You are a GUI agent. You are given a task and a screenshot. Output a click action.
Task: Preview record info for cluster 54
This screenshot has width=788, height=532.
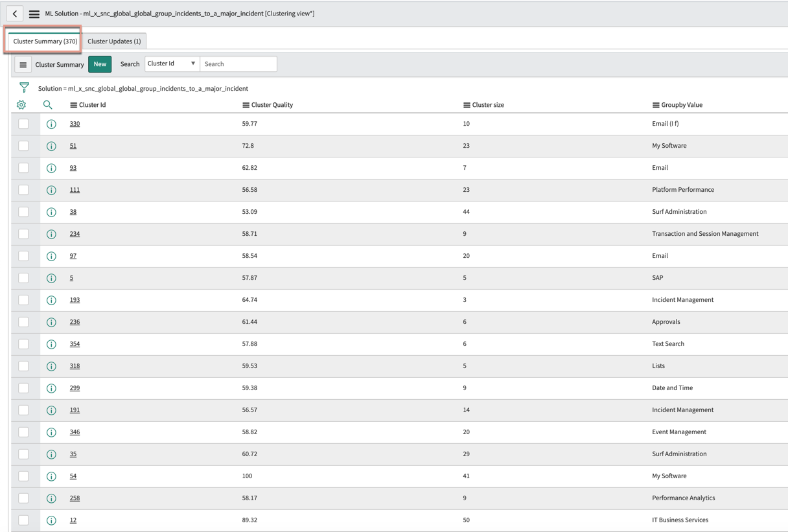pos(51,476)
